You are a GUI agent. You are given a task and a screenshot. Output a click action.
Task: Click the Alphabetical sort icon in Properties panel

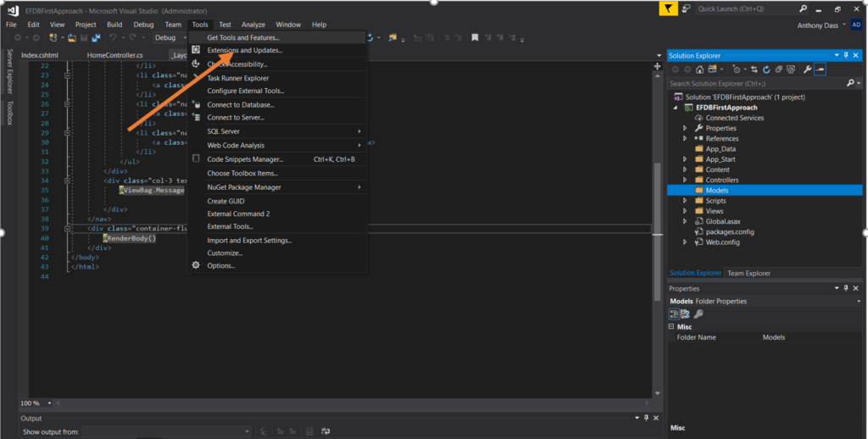tap(685, 314)
